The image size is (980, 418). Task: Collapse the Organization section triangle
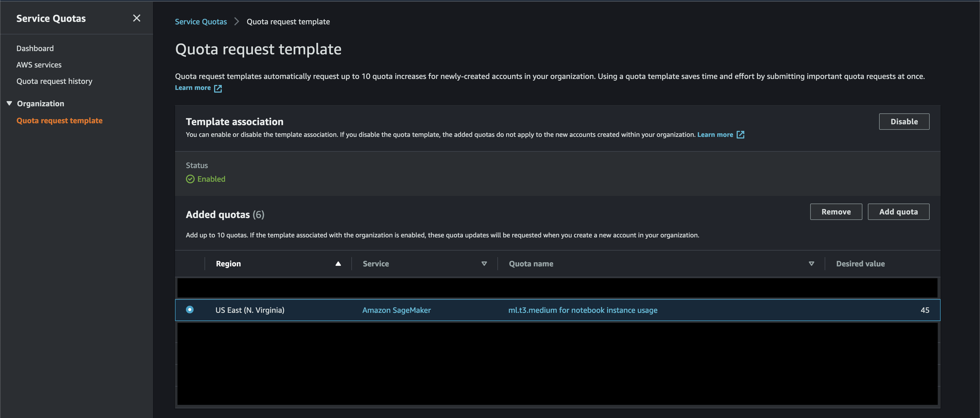10,103
